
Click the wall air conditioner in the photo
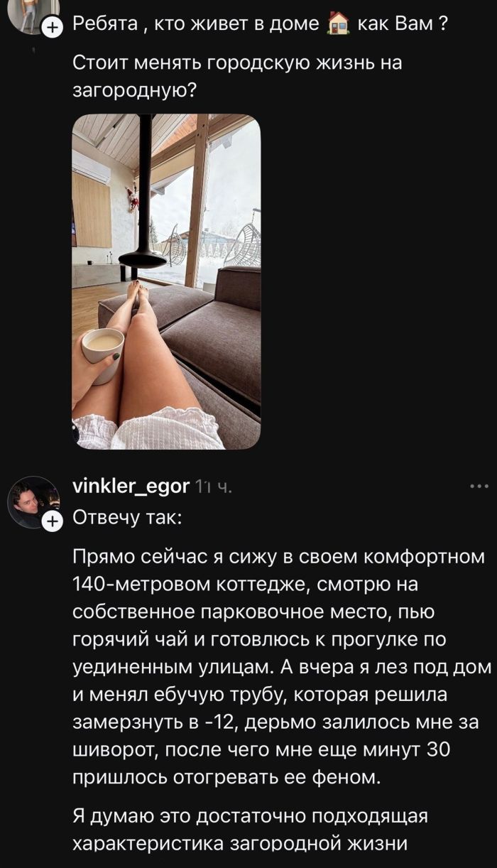click(91, 168)
